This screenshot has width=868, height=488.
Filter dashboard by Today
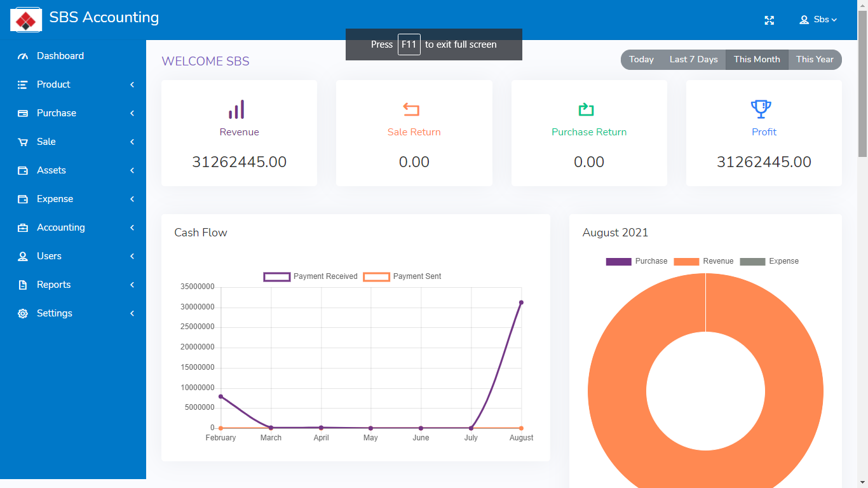[x=641, y=60]
